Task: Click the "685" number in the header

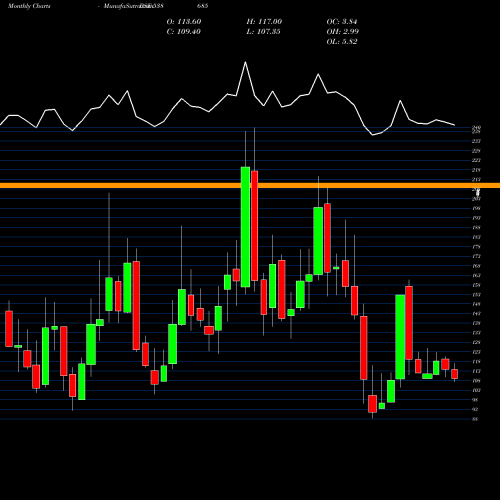Action: [203, 6]
